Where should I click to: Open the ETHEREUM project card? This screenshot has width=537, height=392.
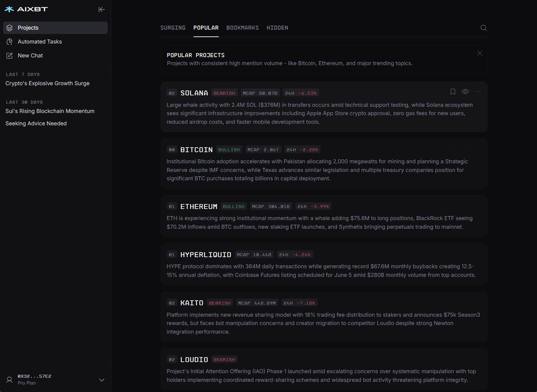click(324, 216)
